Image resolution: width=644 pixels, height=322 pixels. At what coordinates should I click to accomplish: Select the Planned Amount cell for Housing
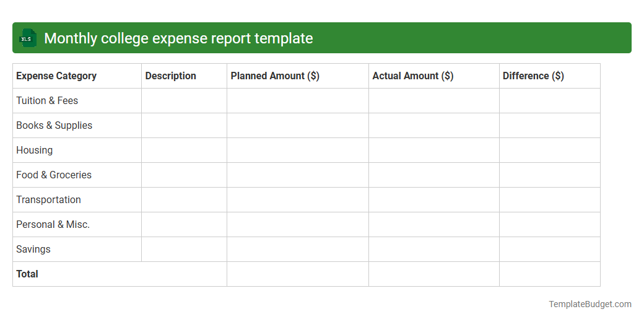(298, 150)
